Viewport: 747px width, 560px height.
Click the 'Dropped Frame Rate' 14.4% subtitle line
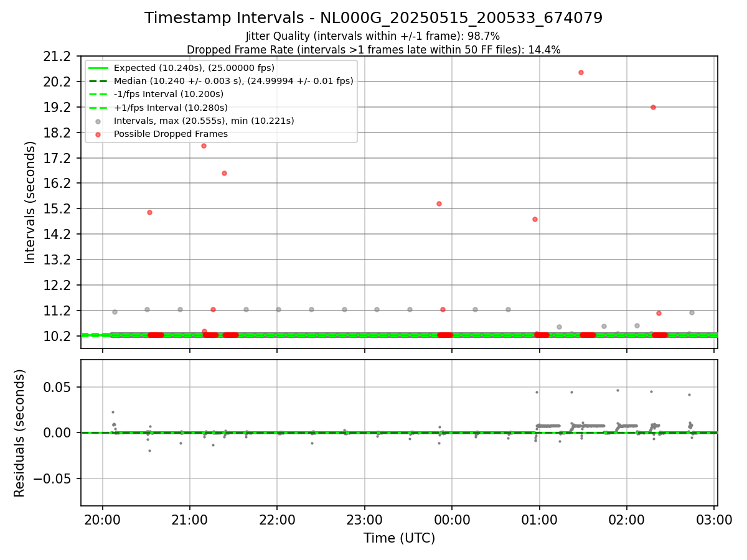pyautogui.click(x=374, y=50)
